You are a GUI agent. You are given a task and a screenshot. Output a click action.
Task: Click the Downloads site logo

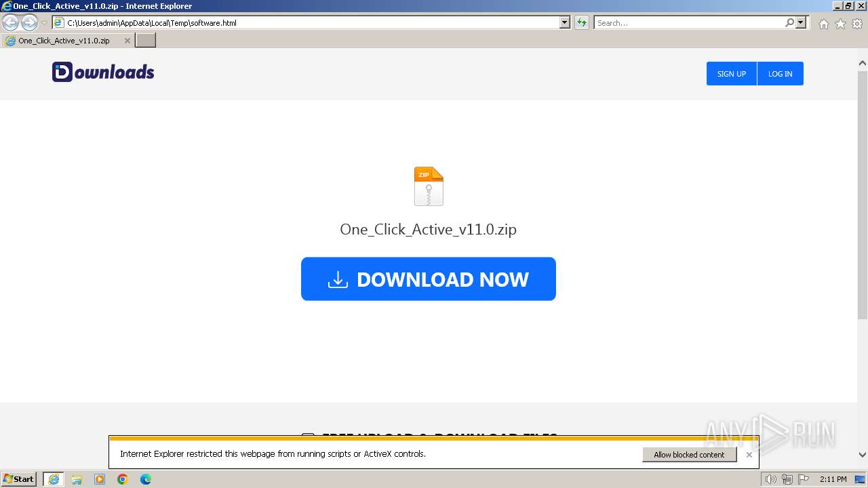tap(103, 72)
